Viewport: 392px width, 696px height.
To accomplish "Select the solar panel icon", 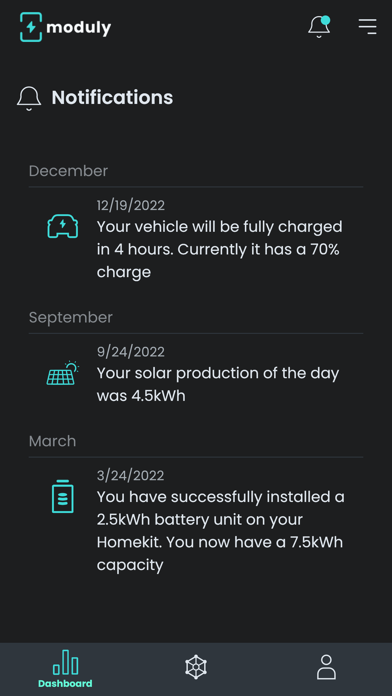I will pyautogui.click(x=63, y=373).
